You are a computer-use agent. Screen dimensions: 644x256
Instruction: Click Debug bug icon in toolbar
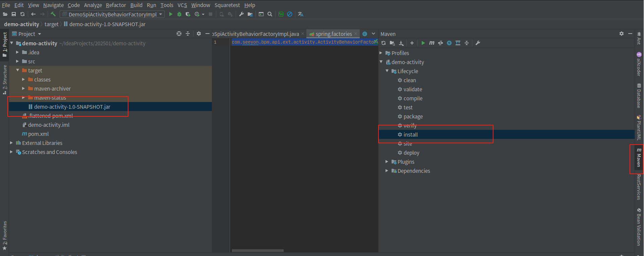[x=179, y=14]
